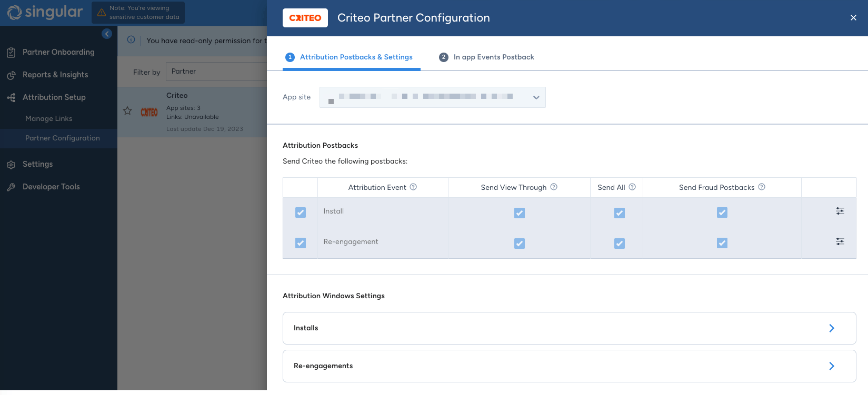The height and width of the screenshot is (395, 868).
Task: Click the Attribution Windows Settings heading
Action: point(334,296)
